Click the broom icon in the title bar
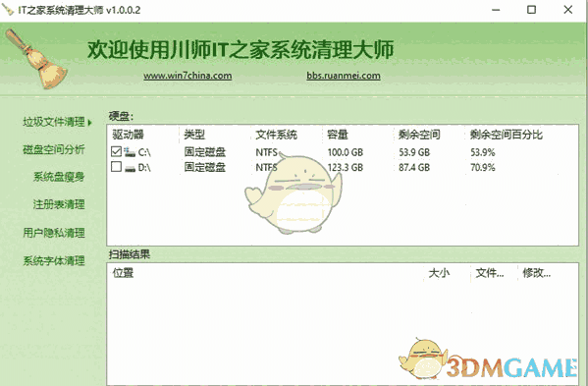Image resolution: width=588 pixels, height=386 pixels. (x=8, y=10)
